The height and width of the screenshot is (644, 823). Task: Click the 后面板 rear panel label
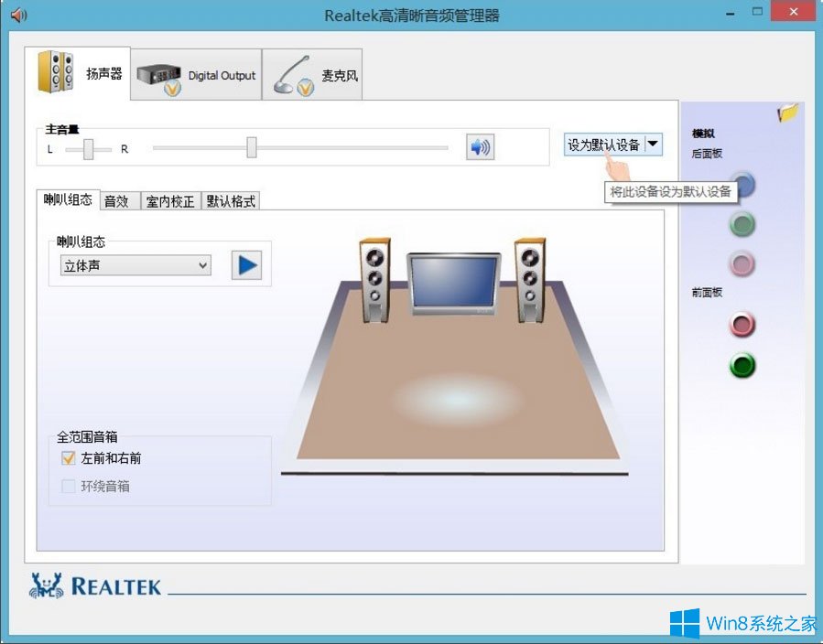[707, 154]
